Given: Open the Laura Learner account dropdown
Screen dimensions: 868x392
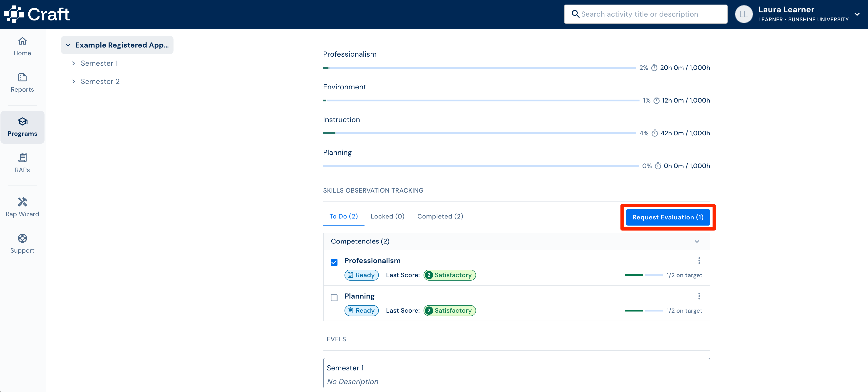Looking at the screenshot, I should coord(857,14).
